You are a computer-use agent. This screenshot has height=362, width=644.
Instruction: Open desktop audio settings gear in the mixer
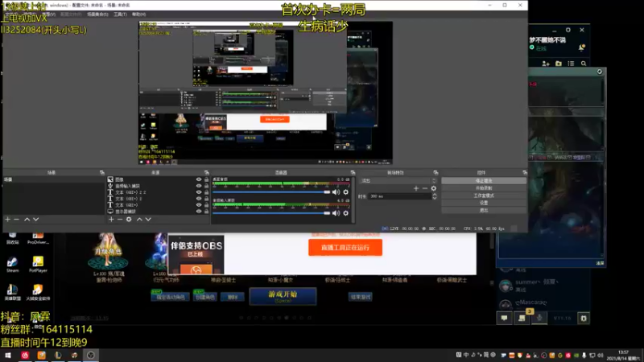point(346,192)
